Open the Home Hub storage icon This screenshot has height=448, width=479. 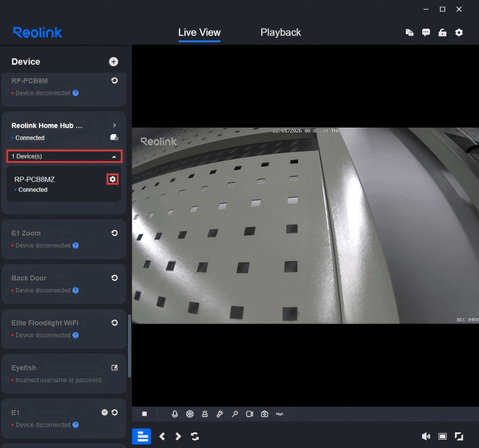(114, 138)
